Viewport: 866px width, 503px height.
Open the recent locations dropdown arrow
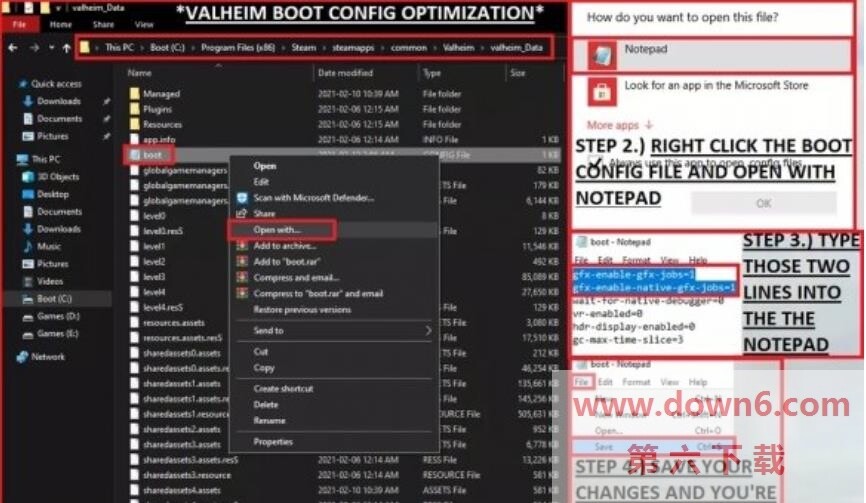pos(51,48)
